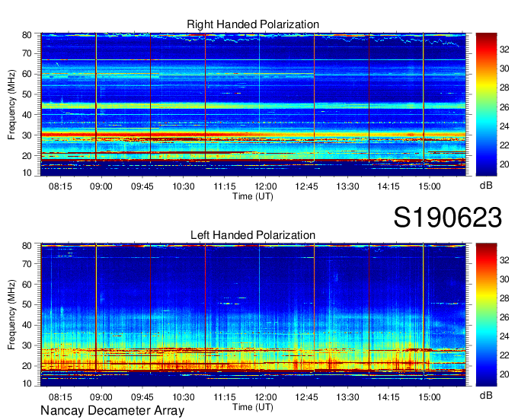Click the 11:15 time label under bottom plot
Viewport: 518px width, 420px height.
click(225, 397)
